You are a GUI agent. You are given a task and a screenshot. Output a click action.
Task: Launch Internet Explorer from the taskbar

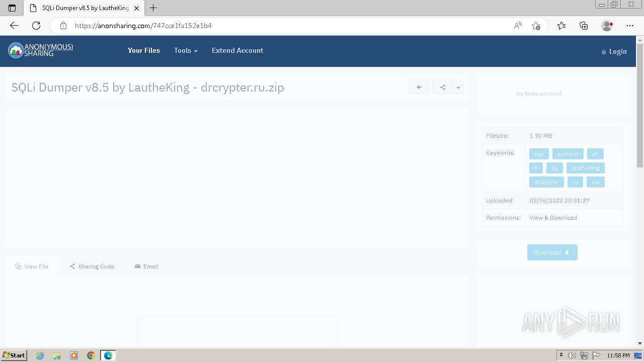click(x=40, y=355)
